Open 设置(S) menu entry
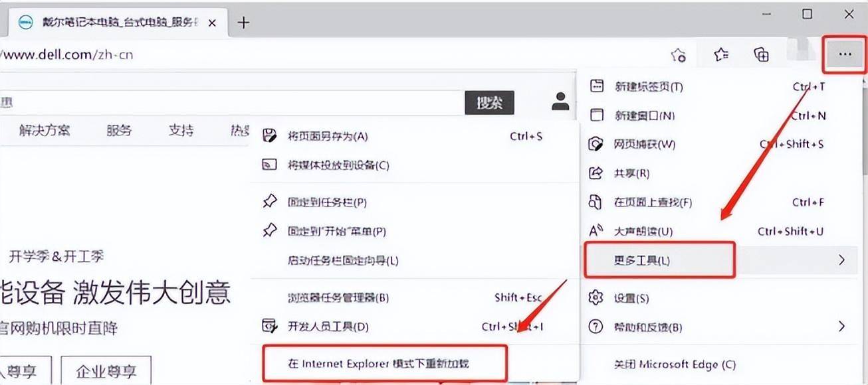868x385 pixels. click(719, 298)
